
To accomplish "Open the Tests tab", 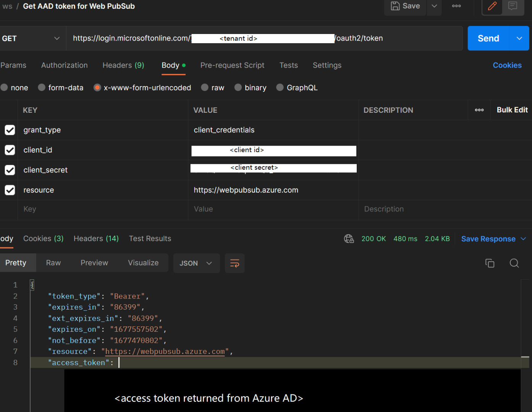I will [x=289, y=65].
